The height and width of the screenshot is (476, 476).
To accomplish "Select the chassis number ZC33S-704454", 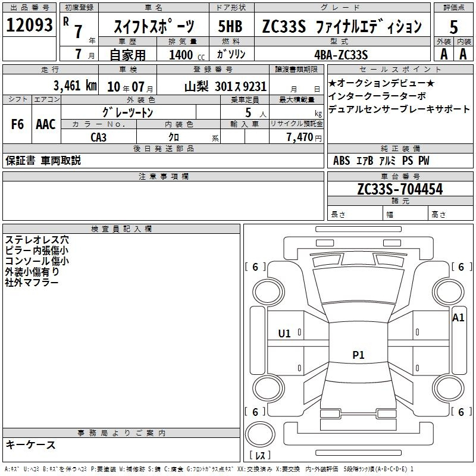I will tap(400, 189).
